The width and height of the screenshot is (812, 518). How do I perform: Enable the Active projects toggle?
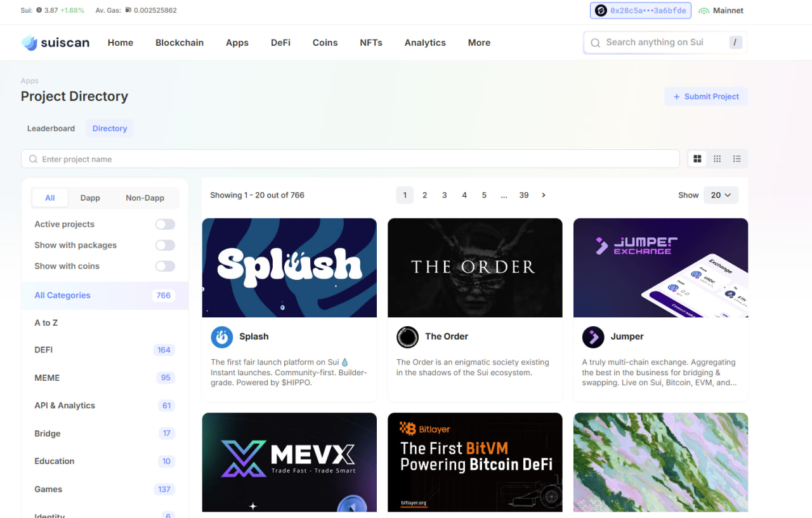pyautogui.click(x=165, y=224)
